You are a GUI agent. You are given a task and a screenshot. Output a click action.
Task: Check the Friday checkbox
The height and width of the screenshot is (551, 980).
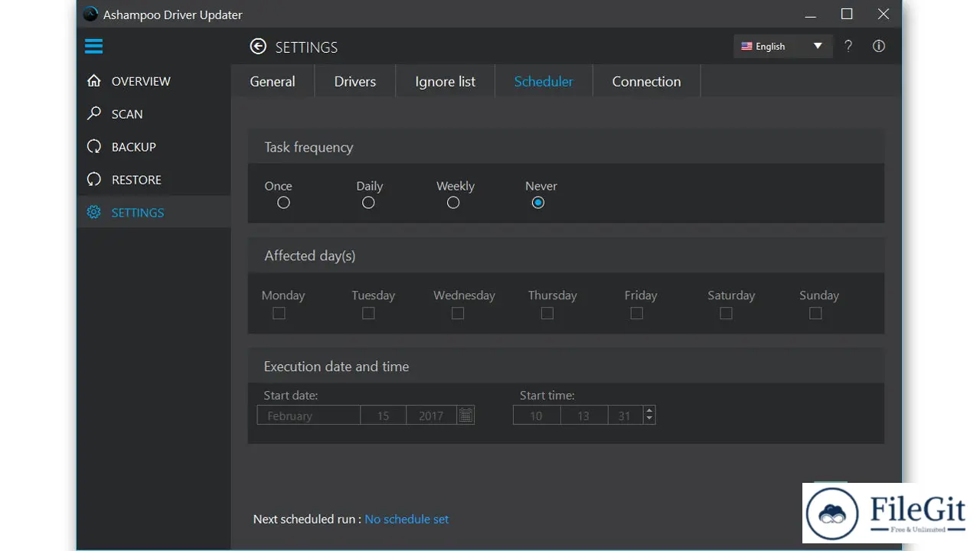(x=636, y=313)
